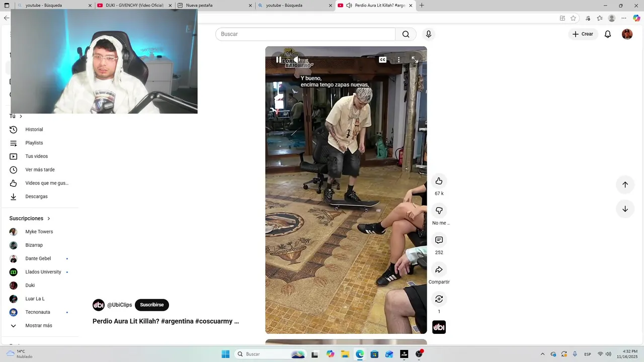Open the UbiClips channel avatar
This screenshot has height=362, width=644.
99,305
